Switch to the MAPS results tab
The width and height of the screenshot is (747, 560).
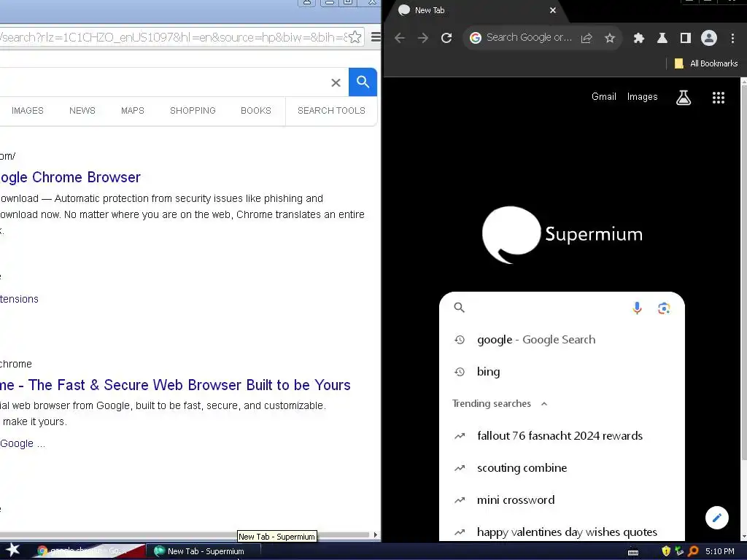point(133,111)
